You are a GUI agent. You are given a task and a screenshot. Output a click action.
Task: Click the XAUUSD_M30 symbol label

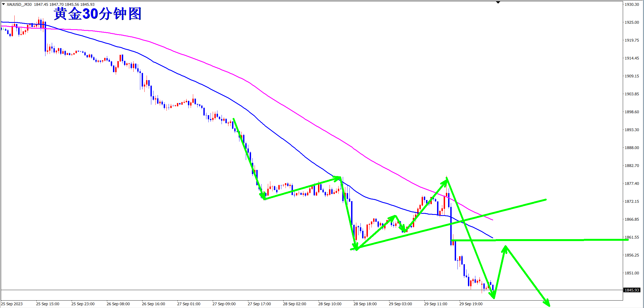(19, 4)
